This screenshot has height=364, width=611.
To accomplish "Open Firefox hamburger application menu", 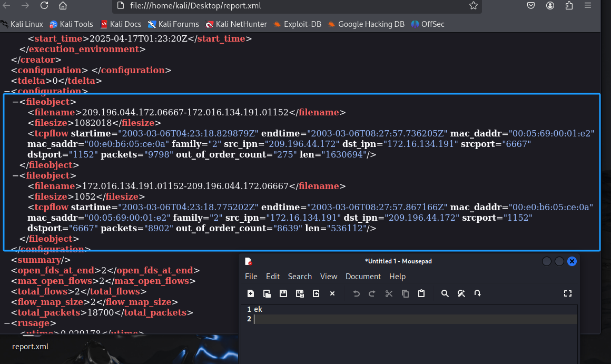I will 588,5.
